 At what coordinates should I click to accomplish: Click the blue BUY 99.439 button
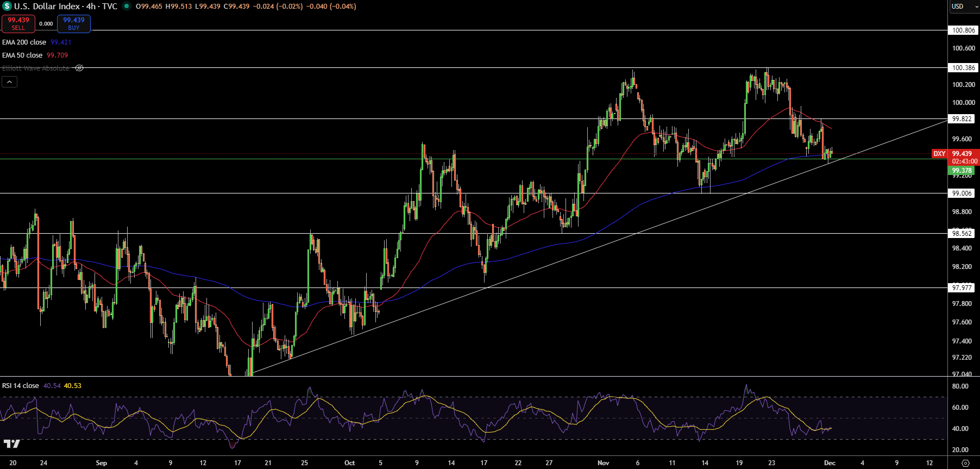(74, 23)
